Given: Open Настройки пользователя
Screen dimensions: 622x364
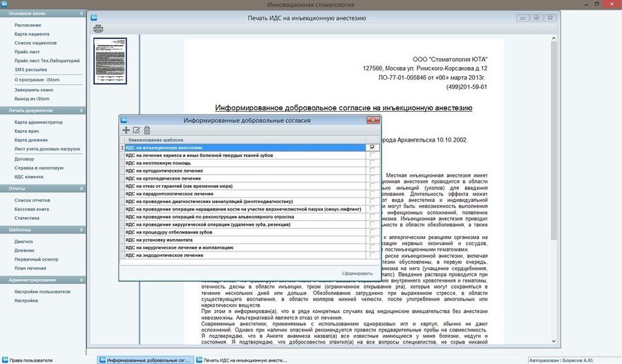Looking at the screenshot, I should [x=42, y=292].
